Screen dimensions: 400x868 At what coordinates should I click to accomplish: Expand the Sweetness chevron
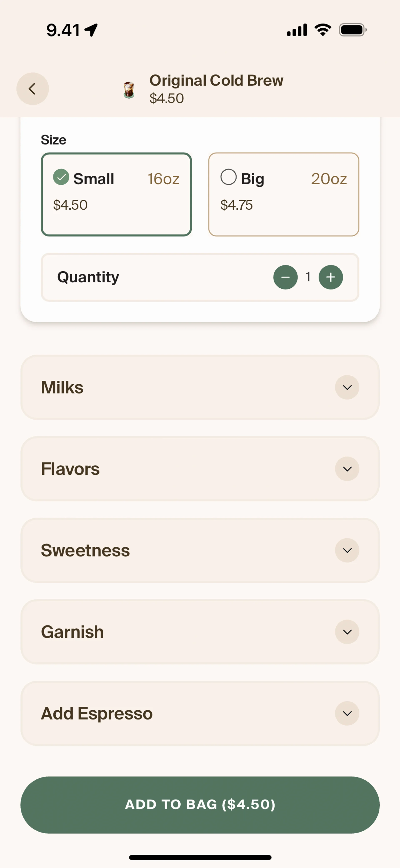[347, 551]
